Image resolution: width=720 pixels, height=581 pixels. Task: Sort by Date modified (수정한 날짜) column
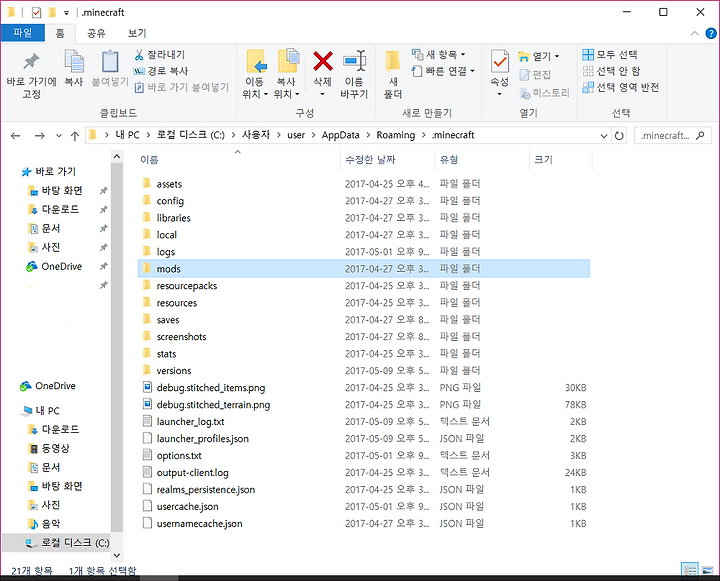click(370, 159)
